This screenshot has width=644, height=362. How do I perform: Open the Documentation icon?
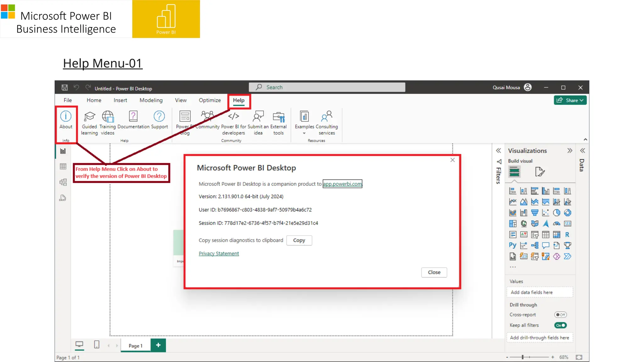pyautogui.click(x=133, y=116)
